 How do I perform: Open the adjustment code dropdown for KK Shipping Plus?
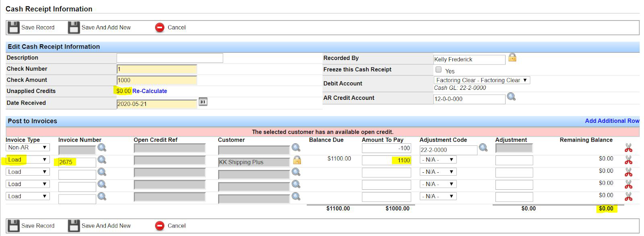[x=438, y=159]
